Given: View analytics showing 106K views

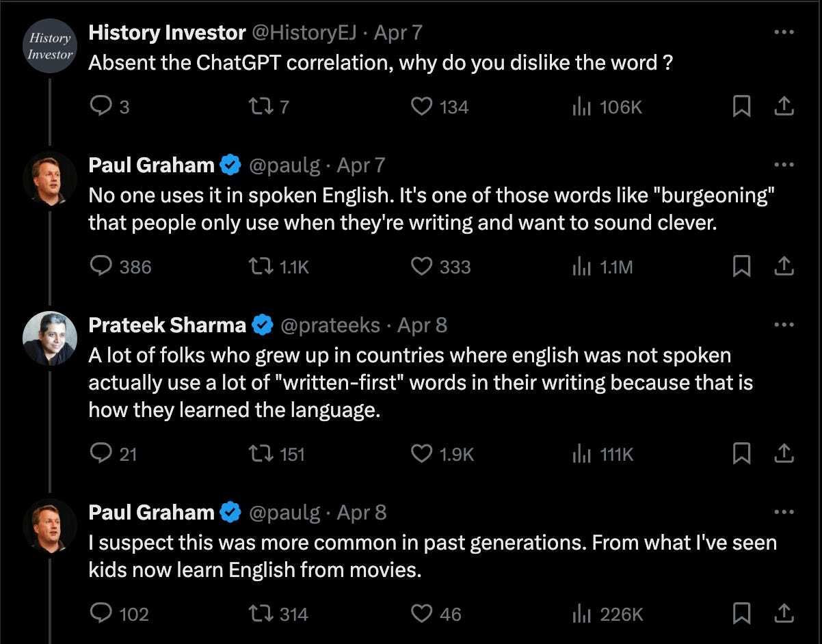Looking at the screenshot, I should pyautogui.click(x=581, y=107).
